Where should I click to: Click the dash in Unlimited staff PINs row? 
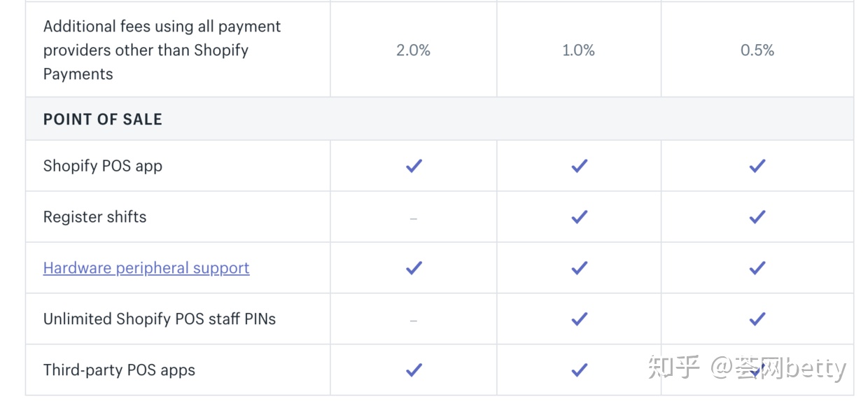414,320
